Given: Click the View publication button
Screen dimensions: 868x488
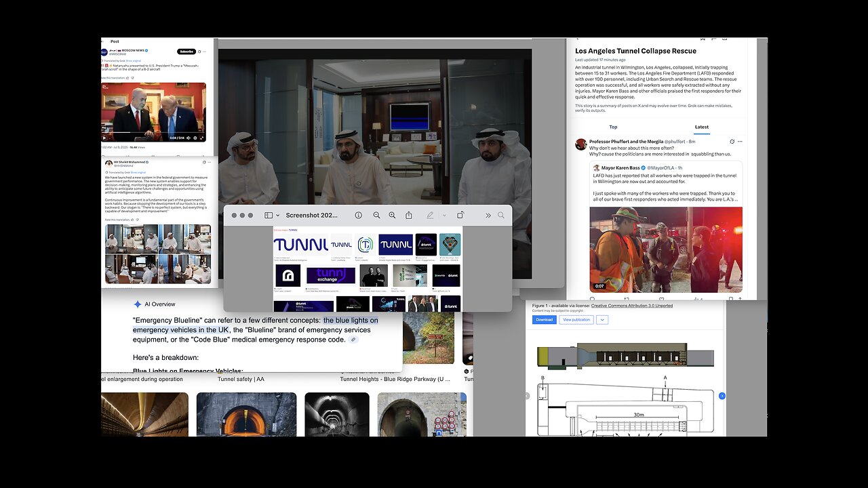Looking at the screenshot, I should click(576, 320).
